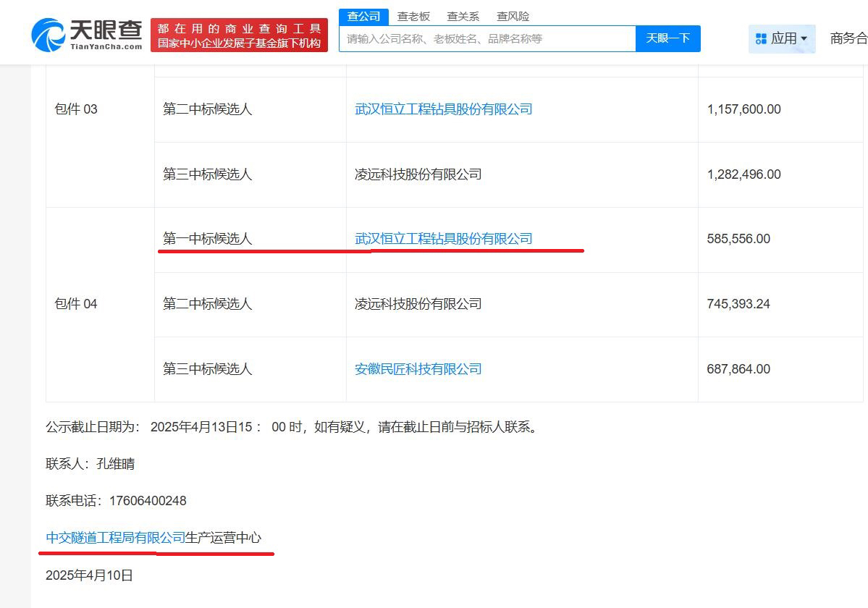The height and width of the screenshot is (608, 868).
Task: Select the bid amount 745,393.24
Action: [738, 304]
